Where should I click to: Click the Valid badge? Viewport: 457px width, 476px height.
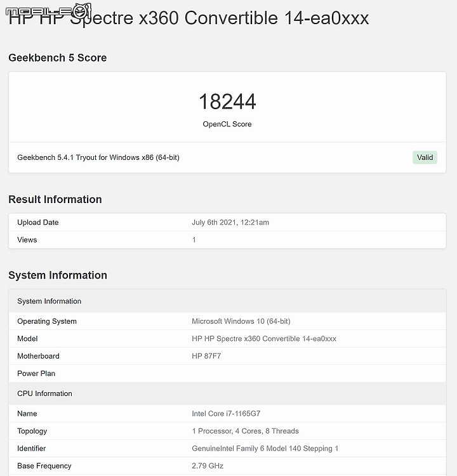(425, 157)
